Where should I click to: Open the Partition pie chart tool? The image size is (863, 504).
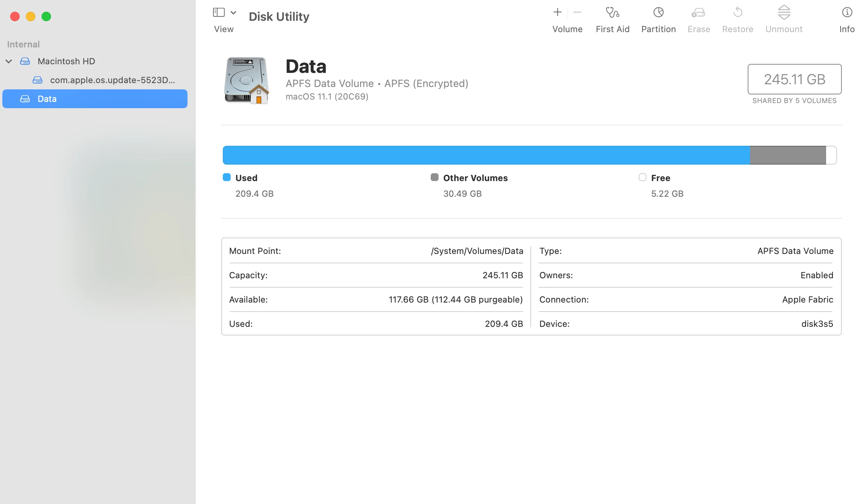pyautogui.click(x=658, y=13)
